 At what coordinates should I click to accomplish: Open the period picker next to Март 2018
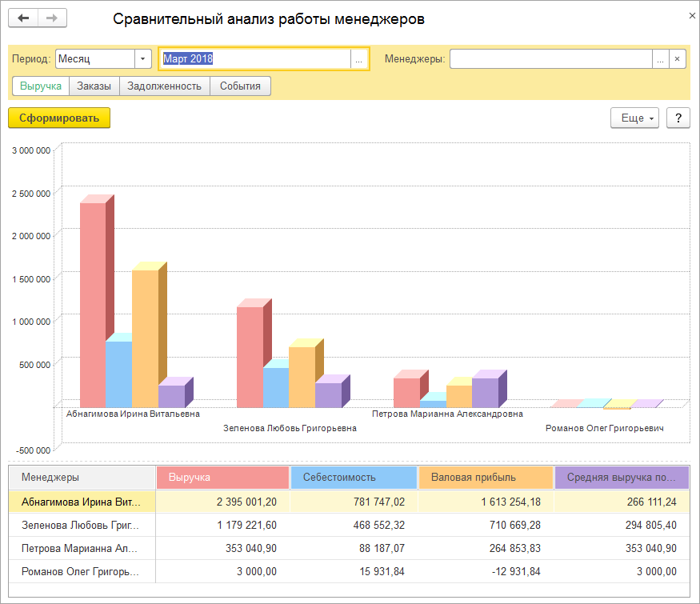pyautogui.click(x=359, y=59)
